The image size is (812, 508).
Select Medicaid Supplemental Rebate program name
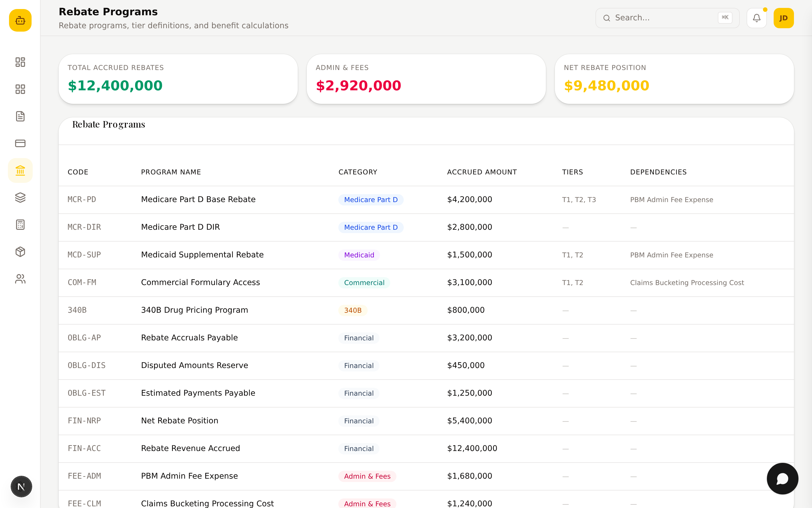coord(202,255)
